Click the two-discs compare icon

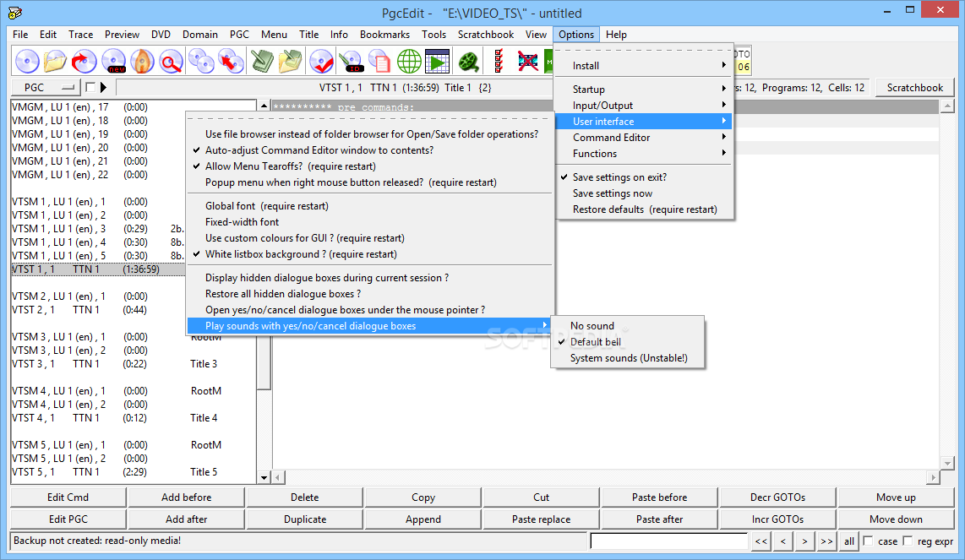point(201,62)
